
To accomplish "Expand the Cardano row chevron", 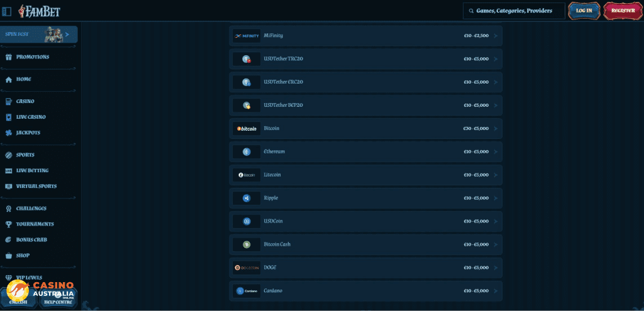I will click(x=496, y=291).
